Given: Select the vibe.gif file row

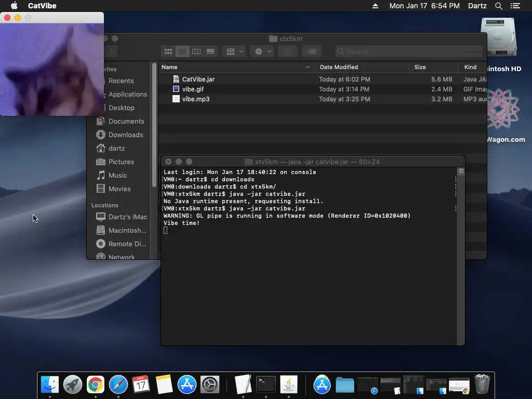Looking at the screenshot, I should click(x=322, y=89).
